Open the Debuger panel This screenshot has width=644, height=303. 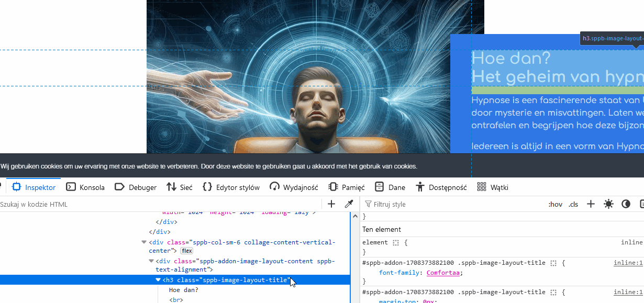coord(136,187)
